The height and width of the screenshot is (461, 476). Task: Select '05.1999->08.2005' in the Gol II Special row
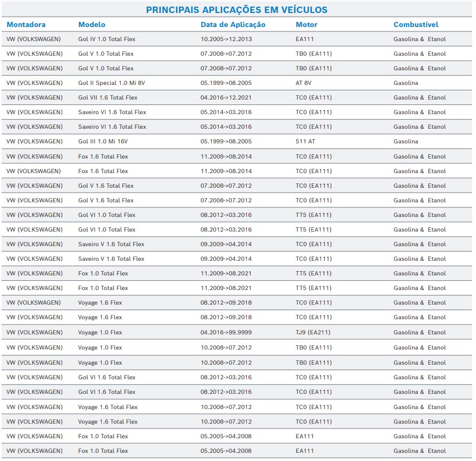click(x=226, y=83)
